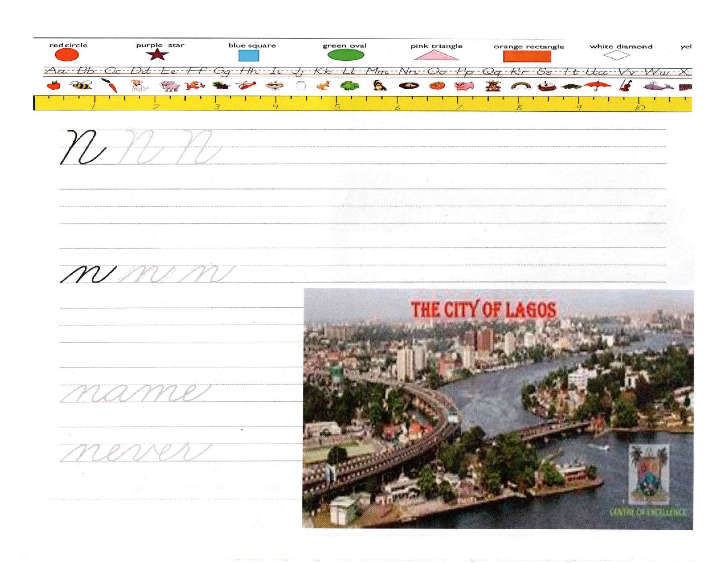The width and height of the screenshot is (728, 563).
Task: Click the "Qq" alphabet letters
Action: coord(493,72)
